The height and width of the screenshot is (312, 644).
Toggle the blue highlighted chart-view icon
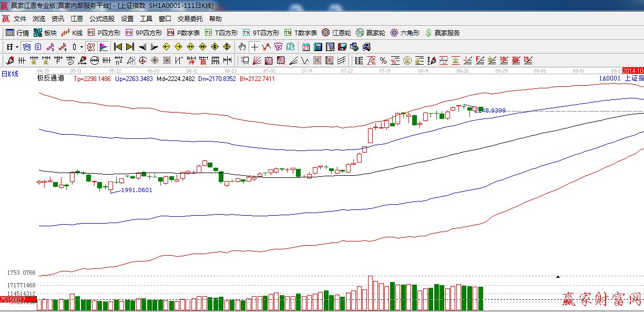point(26,47)
